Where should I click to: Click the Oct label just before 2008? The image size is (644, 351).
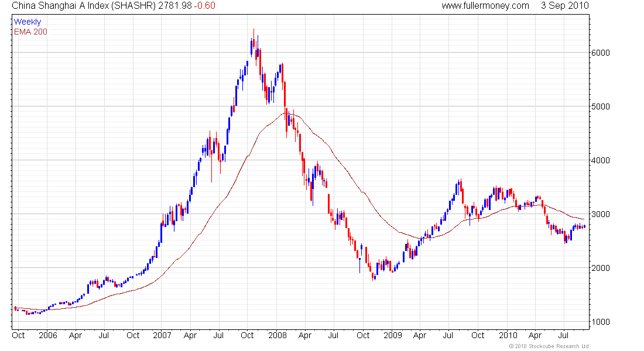[247, 335]
